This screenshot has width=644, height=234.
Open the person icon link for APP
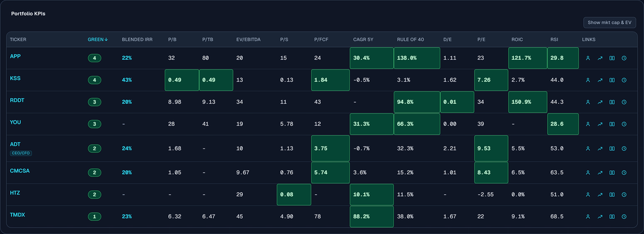click(588, 58)
